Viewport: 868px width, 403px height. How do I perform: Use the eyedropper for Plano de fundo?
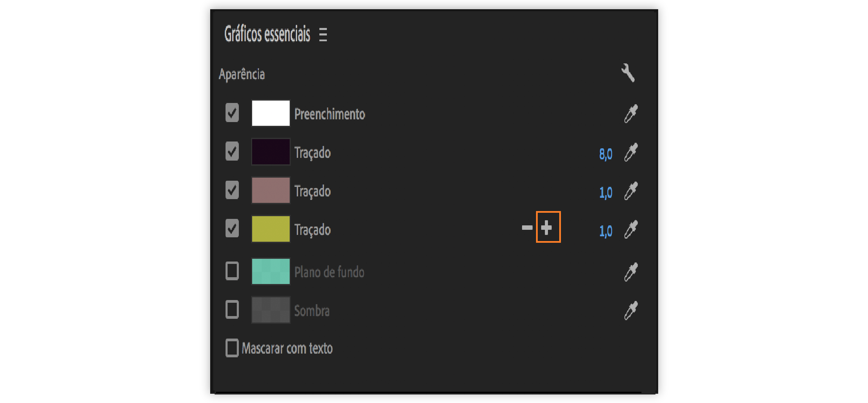coord(631,272)
